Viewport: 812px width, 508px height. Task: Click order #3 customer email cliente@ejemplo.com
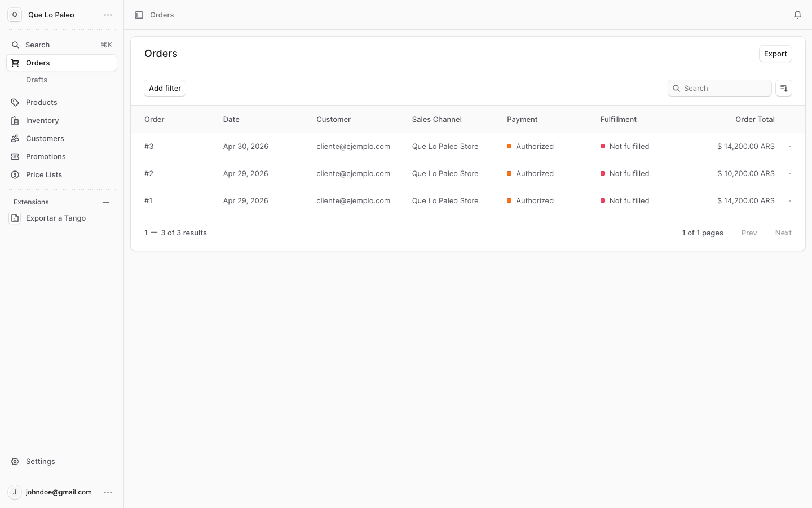click(354, 146)
